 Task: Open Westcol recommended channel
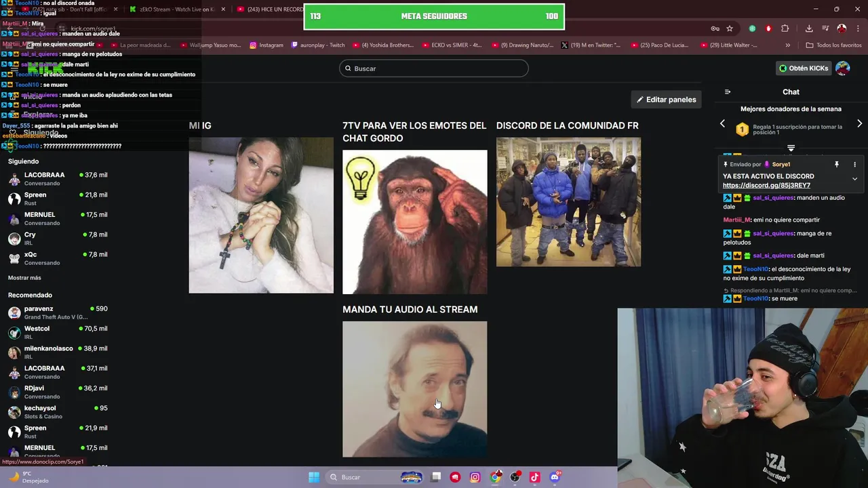pyautogui.click(x=58, y=332)
